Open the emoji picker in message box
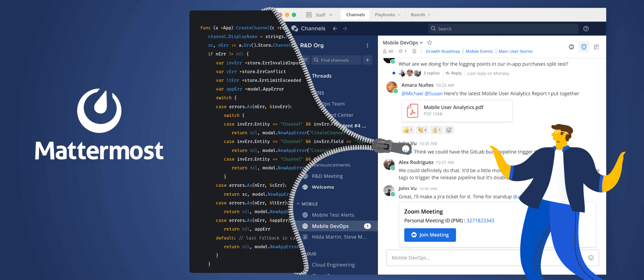The image size is (644, 280). click(591, 258)
